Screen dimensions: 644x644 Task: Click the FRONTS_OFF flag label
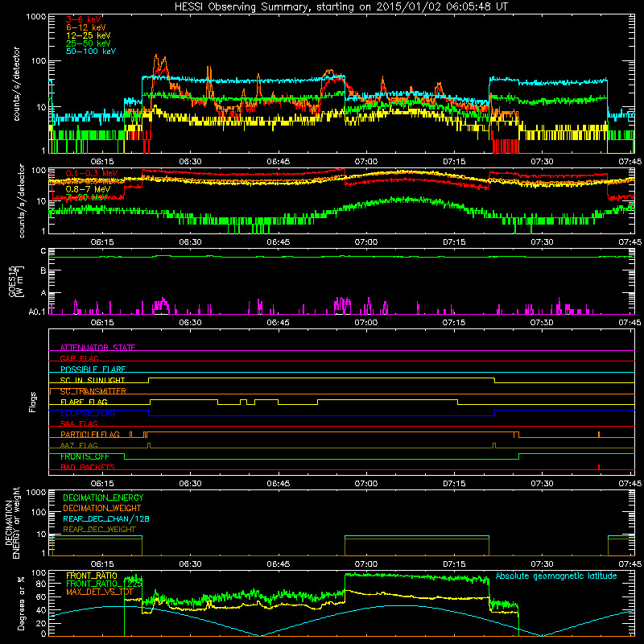click(x=85, y=456)
